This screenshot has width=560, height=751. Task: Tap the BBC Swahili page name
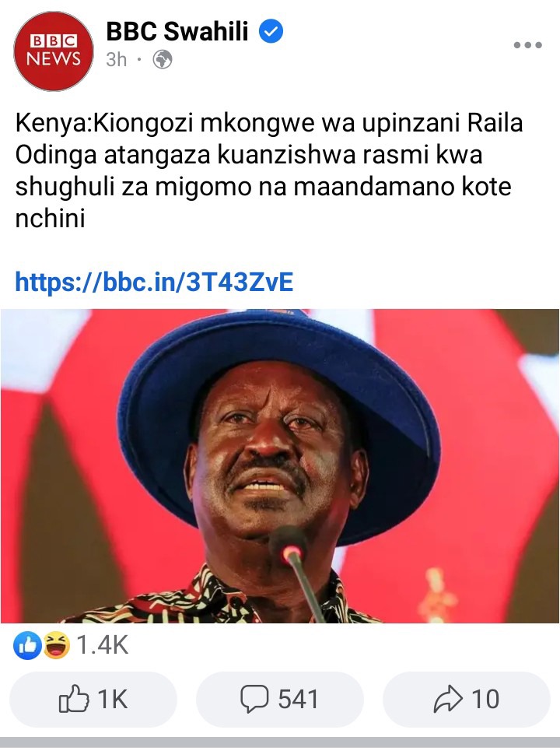coord(177,32)
